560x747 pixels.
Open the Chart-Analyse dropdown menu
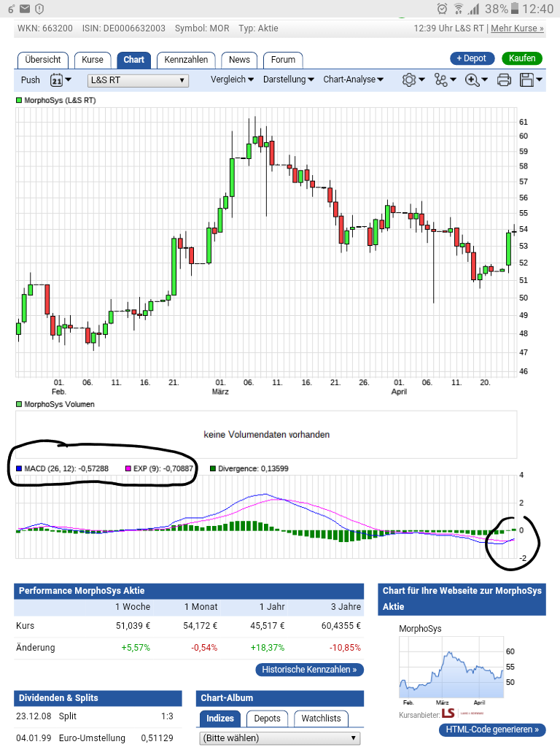[354, 80]
